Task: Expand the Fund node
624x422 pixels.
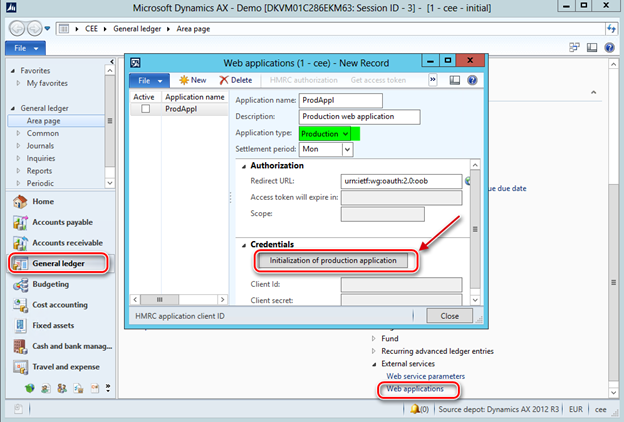Action: tap(373, 338)
